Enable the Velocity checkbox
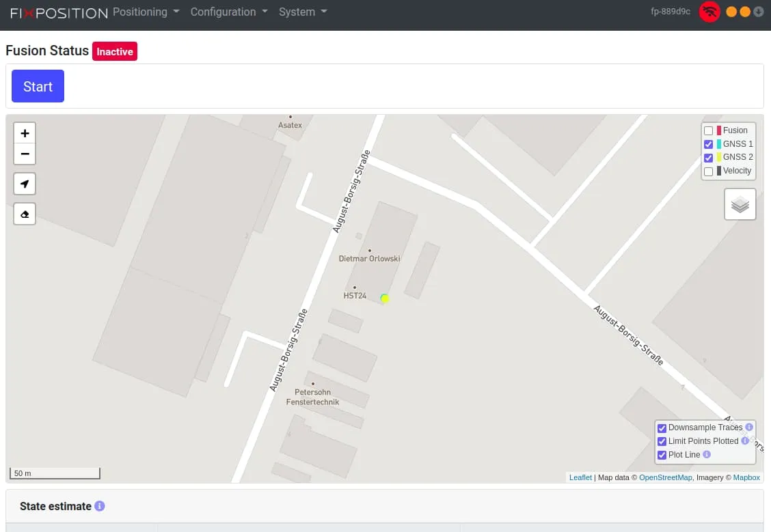This screenshot has height=532, width=771. tap(708, 171)
